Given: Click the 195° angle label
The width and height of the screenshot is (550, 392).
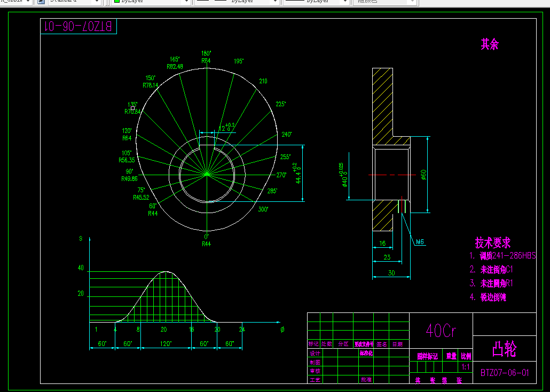Looking at the screenshot, I should coord(239,61).
